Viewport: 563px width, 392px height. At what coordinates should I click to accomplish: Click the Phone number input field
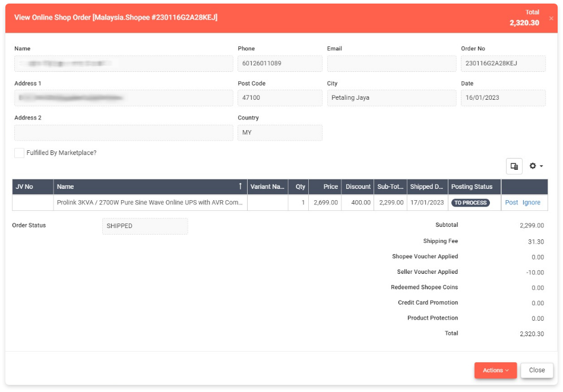[280, 64]
